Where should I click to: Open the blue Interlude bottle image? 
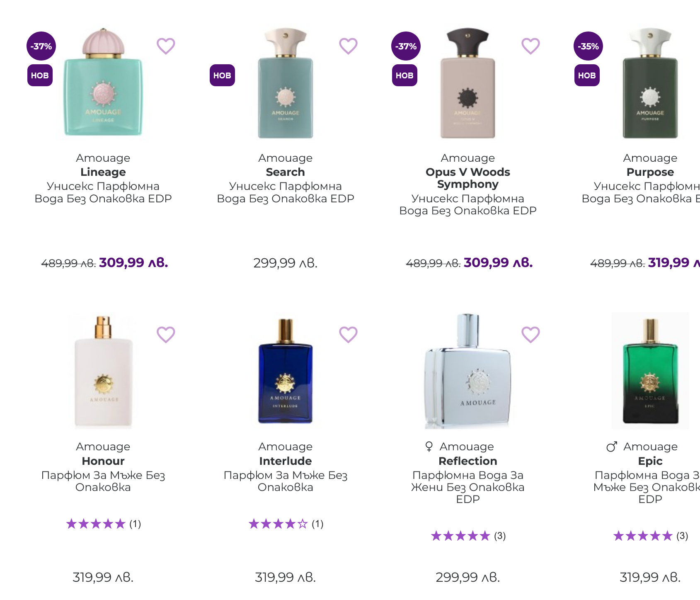(285, 371)
